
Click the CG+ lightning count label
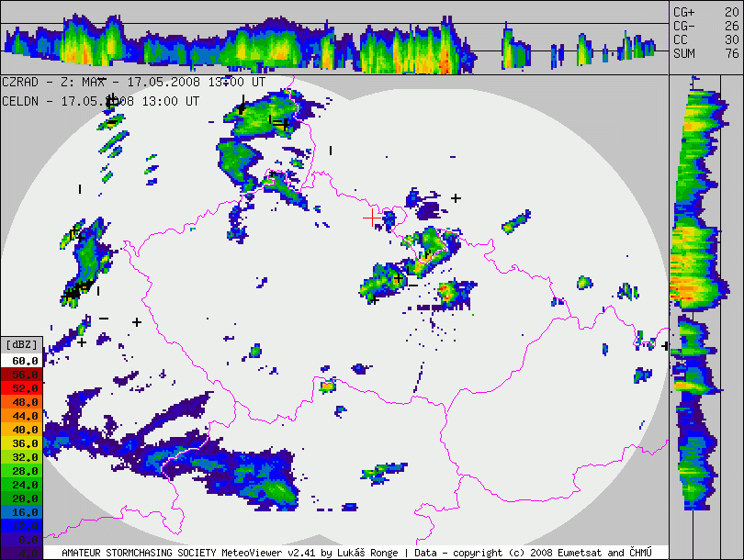click(683, 12)
